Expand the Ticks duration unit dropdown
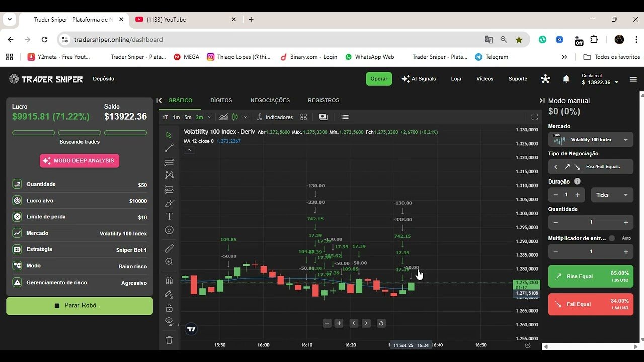644x362 pixels. tap(612, 195)
